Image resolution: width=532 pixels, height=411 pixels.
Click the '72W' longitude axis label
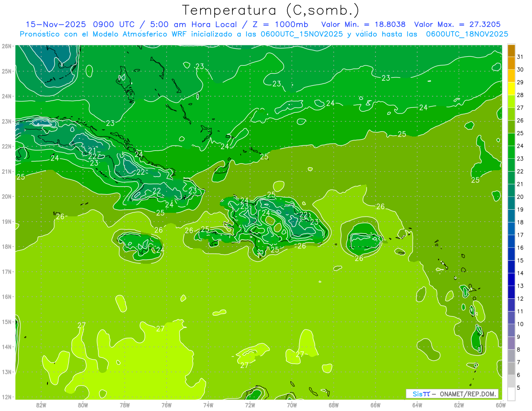250,405
